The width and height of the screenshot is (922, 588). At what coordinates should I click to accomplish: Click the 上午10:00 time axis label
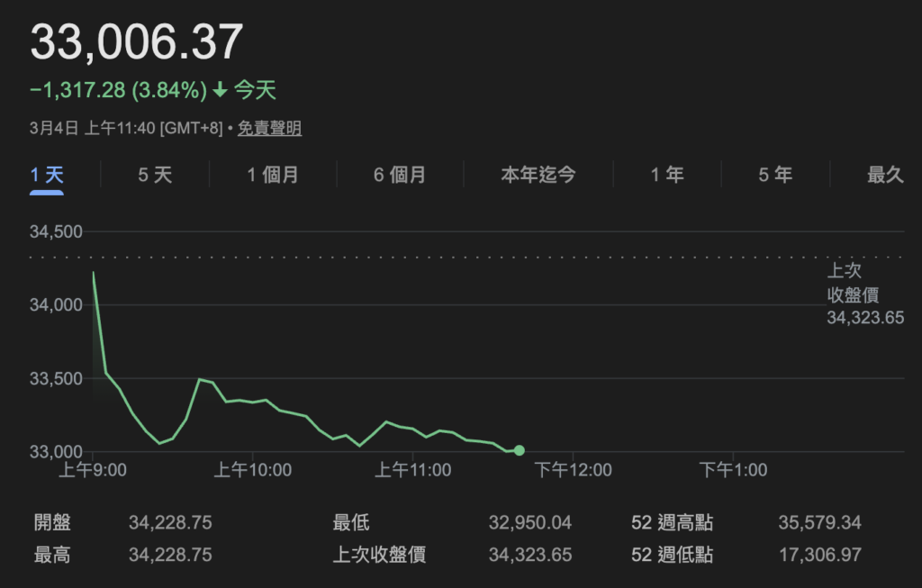pos(252,470)
